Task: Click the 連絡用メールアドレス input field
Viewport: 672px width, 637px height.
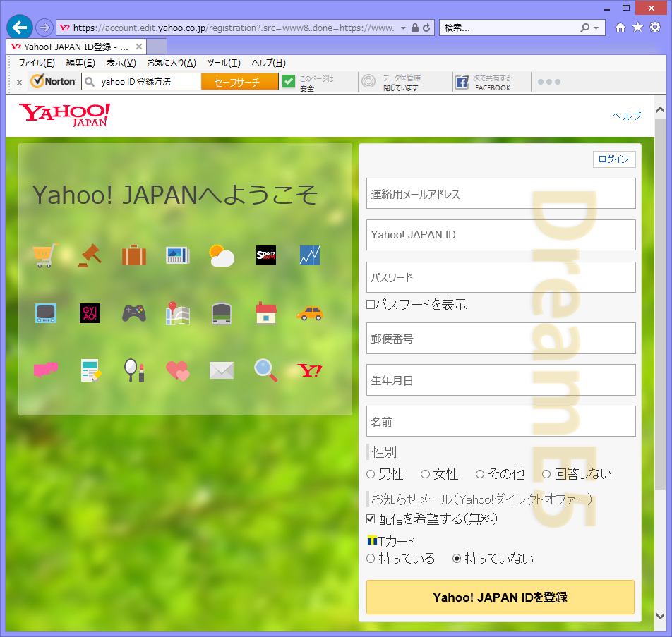Action: click(500, 193)
